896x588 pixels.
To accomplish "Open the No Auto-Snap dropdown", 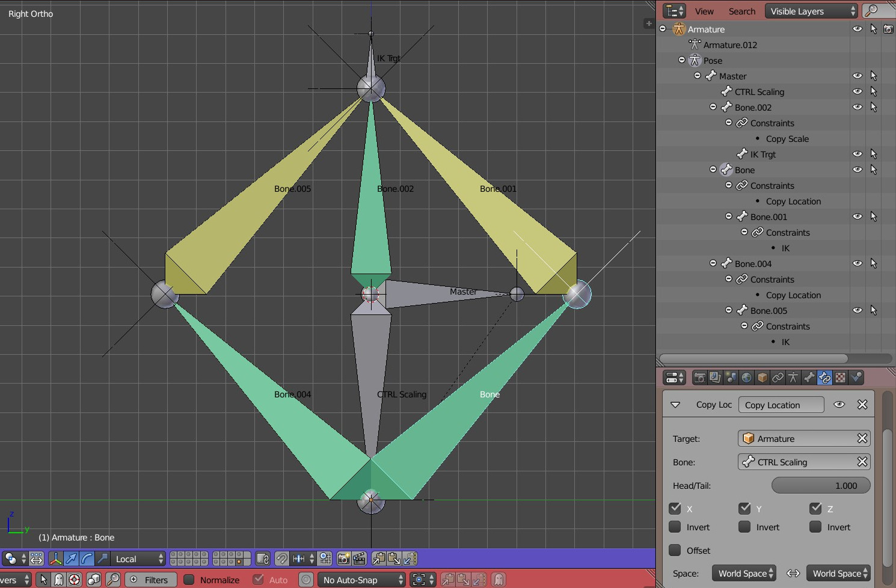I will click(x=361, y=580).
